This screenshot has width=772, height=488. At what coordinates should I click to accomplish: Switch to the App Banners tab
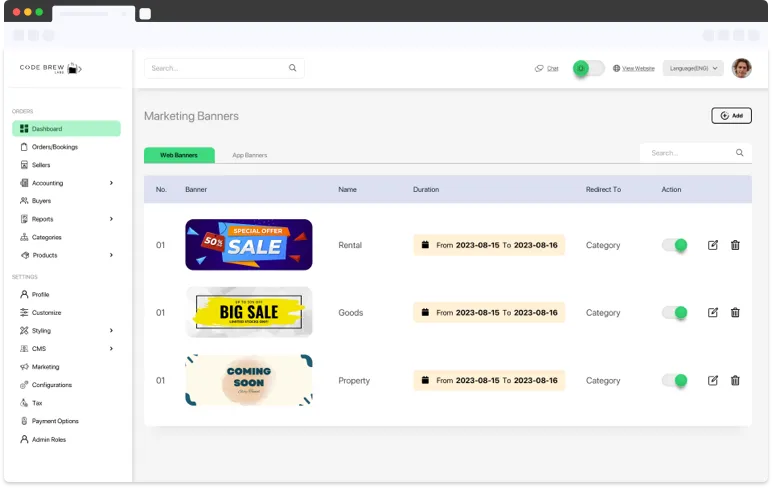(x=249, y=155)
